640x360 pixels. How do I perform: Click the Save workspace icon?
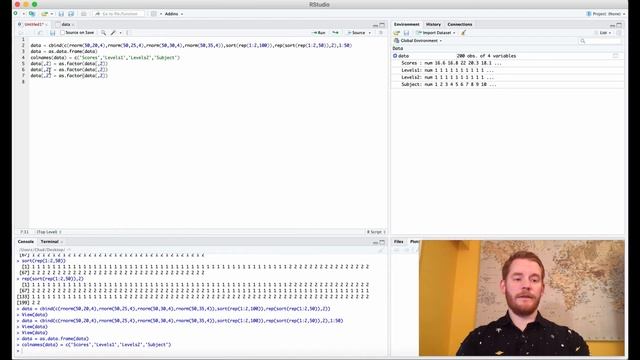point(406,33)
